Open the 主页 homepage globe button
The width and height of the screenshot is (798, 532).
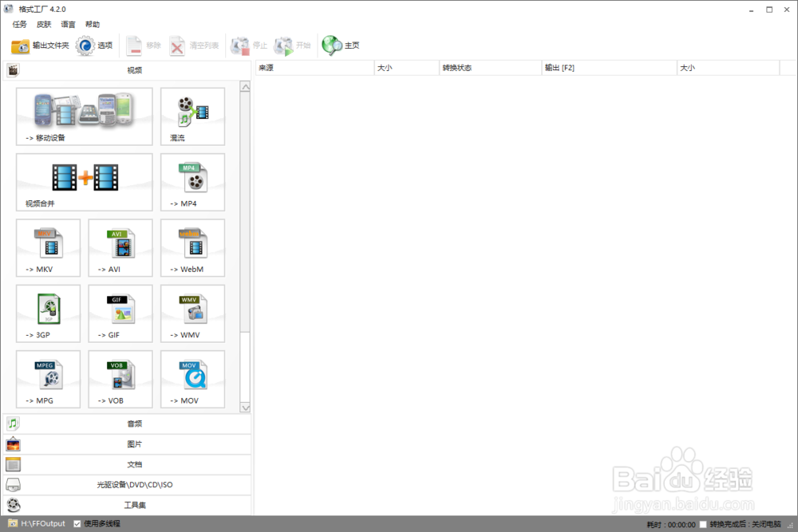point(341,45)
